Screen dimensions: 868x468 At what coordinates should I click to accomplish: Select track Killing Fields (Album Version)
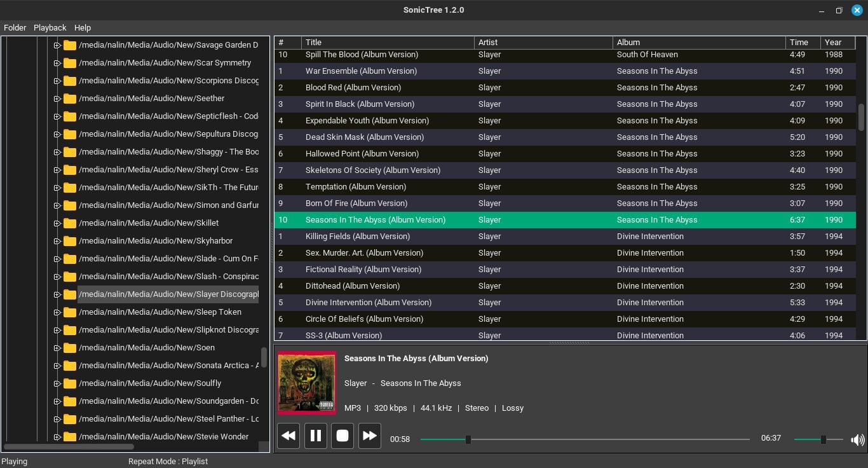(566, 237)
